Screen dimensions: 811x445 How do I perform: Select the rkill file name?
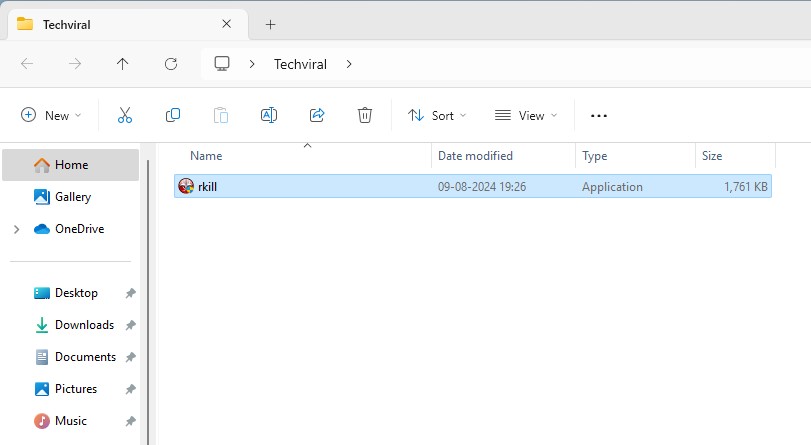click(x=207, y=187)
